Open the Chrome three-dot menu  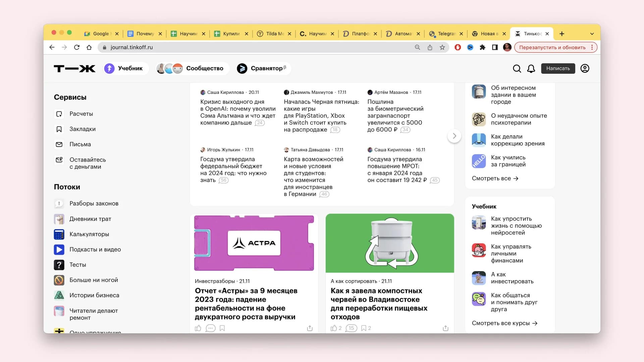[x=592, y=47]
